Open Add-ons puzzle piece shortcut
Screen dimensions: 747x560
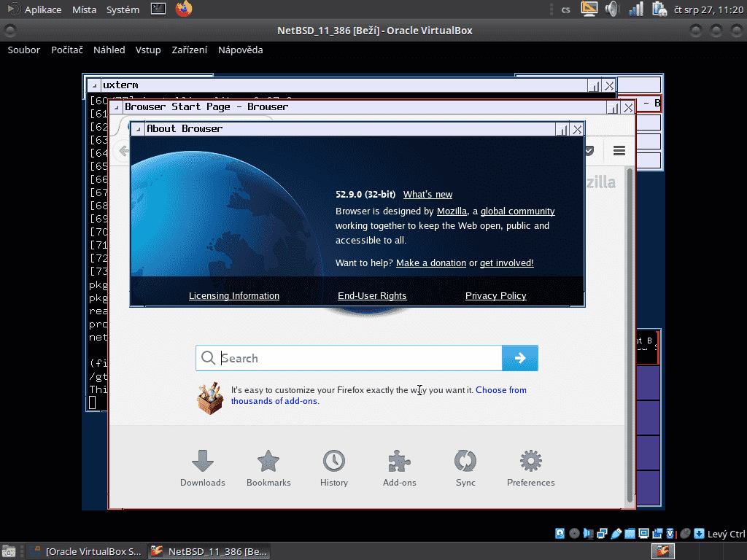click(399, 468)
